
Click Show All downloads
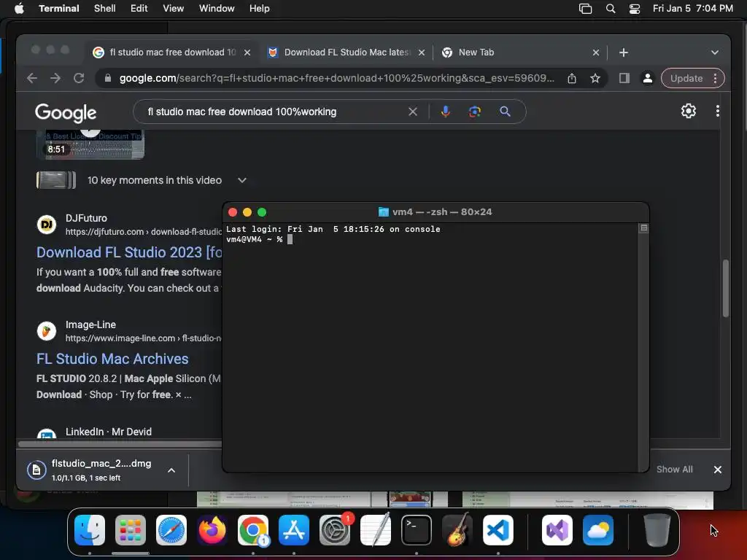coord(675,470)
